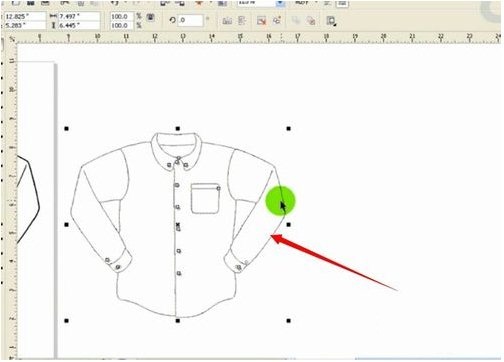Open the zoom level dropdown arrow
This screenshot has height=362, width=504.
point(280,3)
